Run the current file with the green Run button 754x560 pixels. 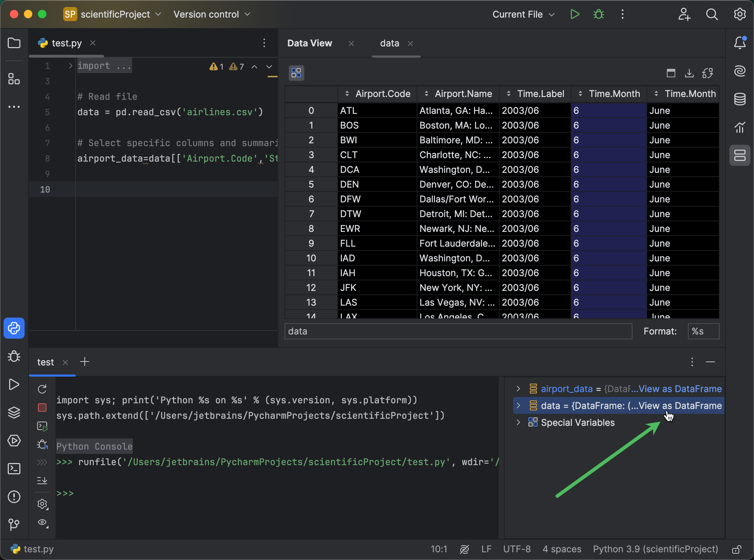(575, 14)
